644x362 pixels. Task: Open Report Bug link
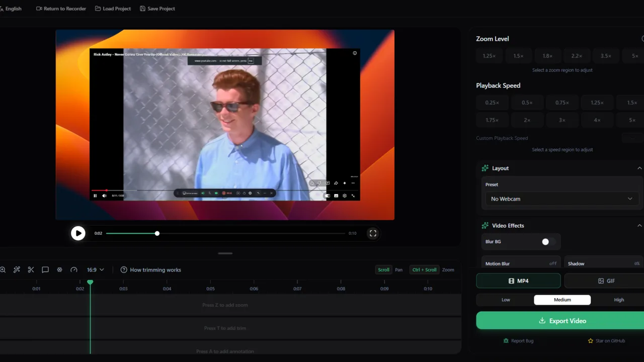click(x=518, y=341)
